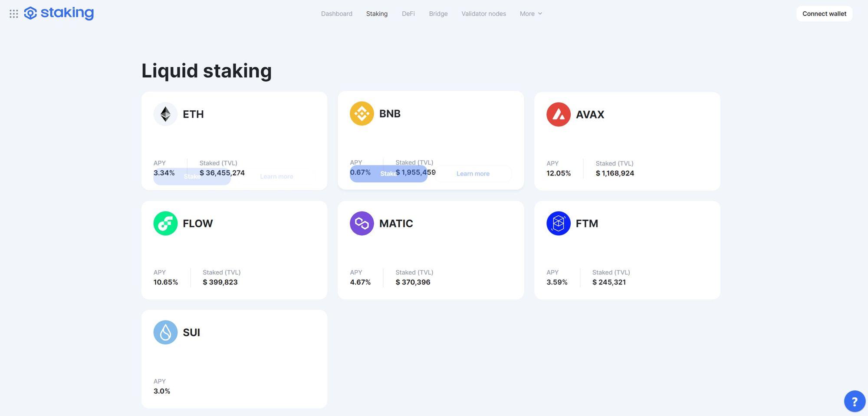Viewport: 868px width, 416px height.
Task: Select the SUI card title
Action: [191, 332]
